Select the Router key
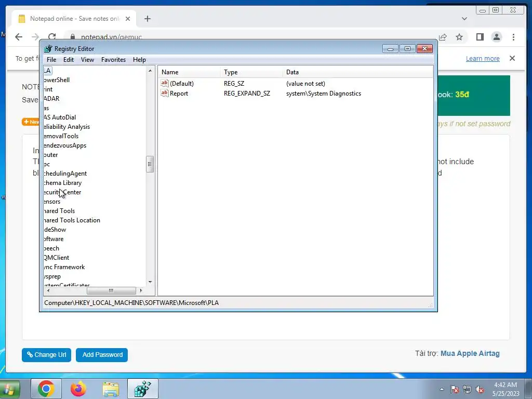532x399 pixels. click(x=51, y=155)
